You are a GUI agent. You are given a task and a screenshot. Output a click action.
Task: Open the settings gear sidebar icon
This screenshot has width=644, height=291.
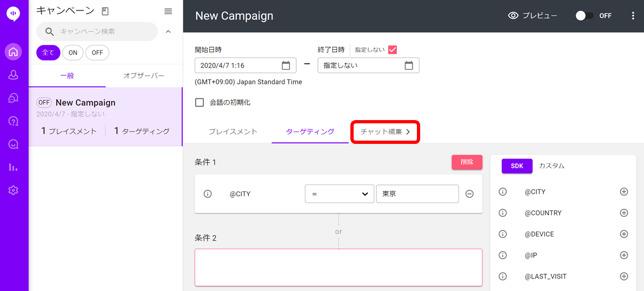14,190
